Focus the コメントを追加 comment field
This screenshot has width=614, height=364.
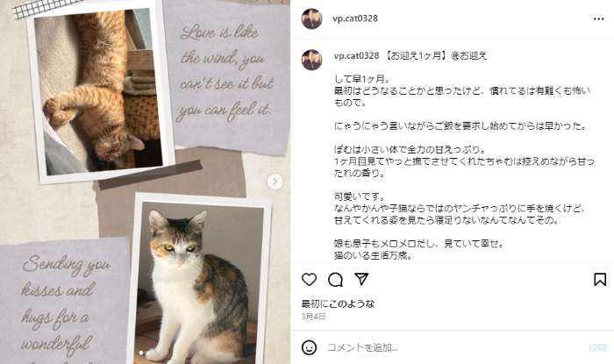point(454,347)
